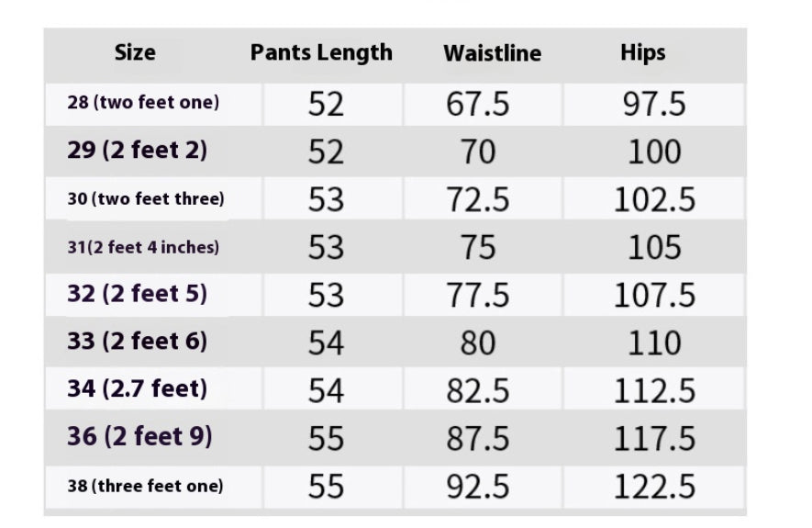812x528 pixels.
Task: Select the hips value 100
Action: 654,152
